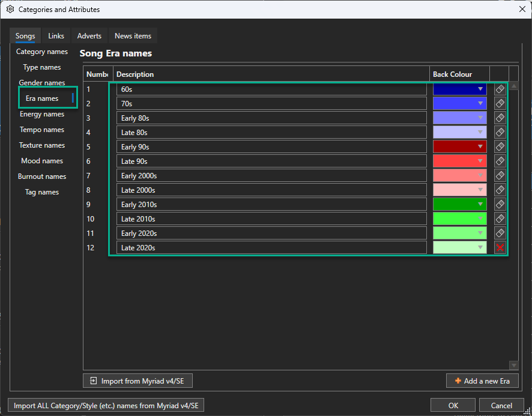Click the Late 80s description field

[x=271, y=132]
